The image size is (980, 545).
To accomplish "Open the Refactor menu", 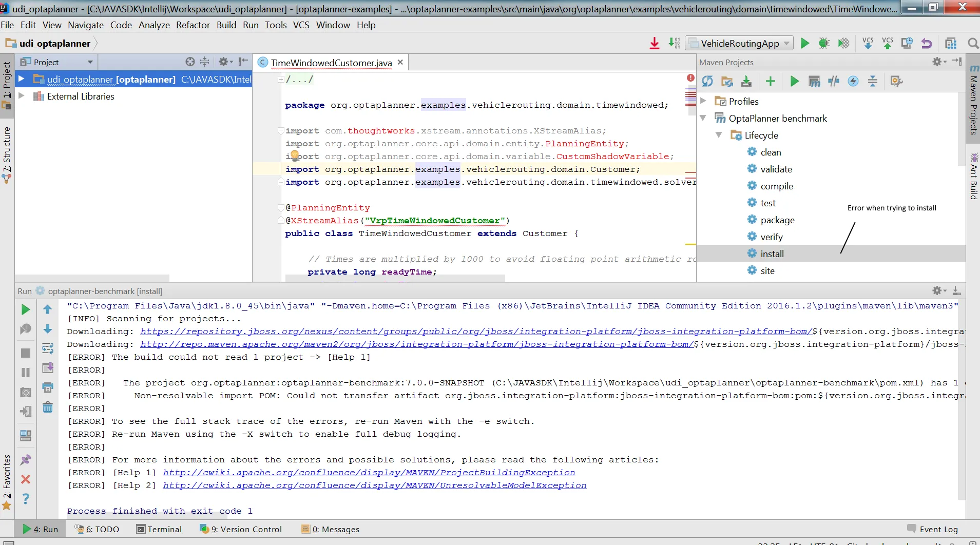I will 193,25.
